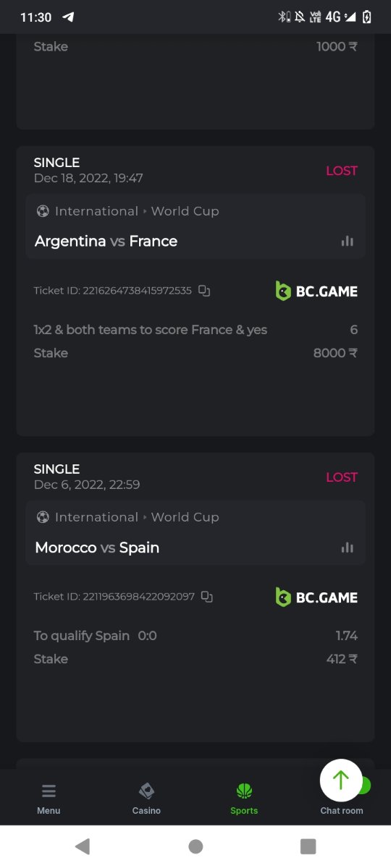Switch to Sports tab
391x868 pixels.
click(244, 799)
